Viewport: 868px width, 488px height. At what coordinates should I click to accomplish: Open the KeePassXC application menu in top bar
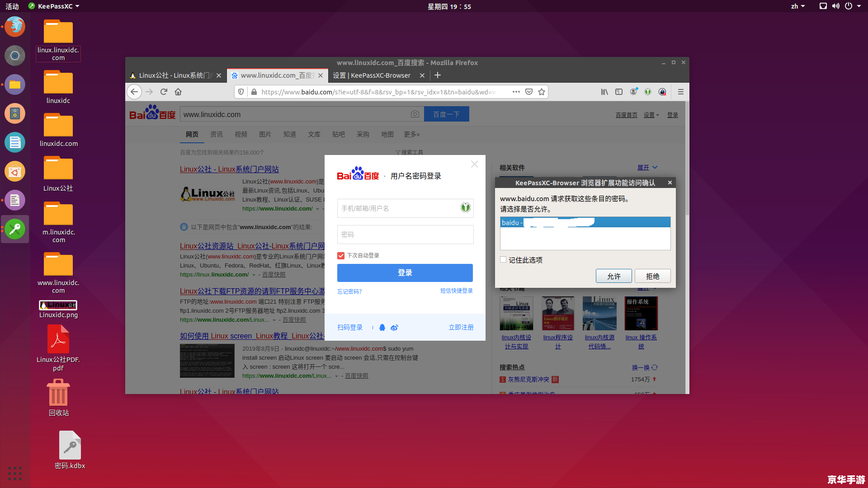(x=54, y=6)
